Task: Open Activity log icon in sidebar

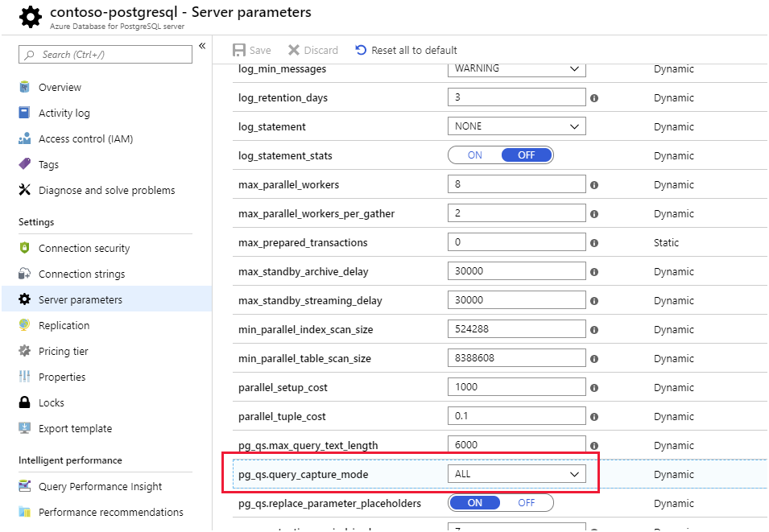Action: (x=24, y=113)
